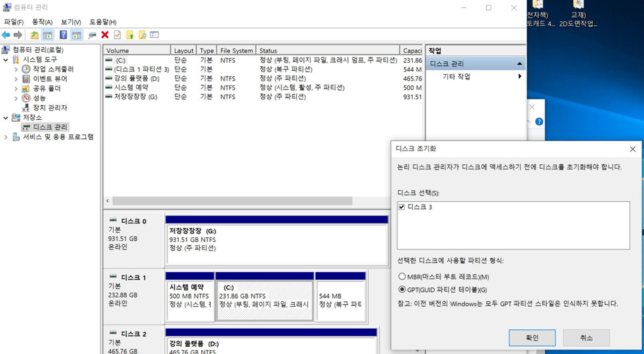Sort by the Volume column header
The height and width of the screenshot is (354, 644).
click(x=137, y=51)
